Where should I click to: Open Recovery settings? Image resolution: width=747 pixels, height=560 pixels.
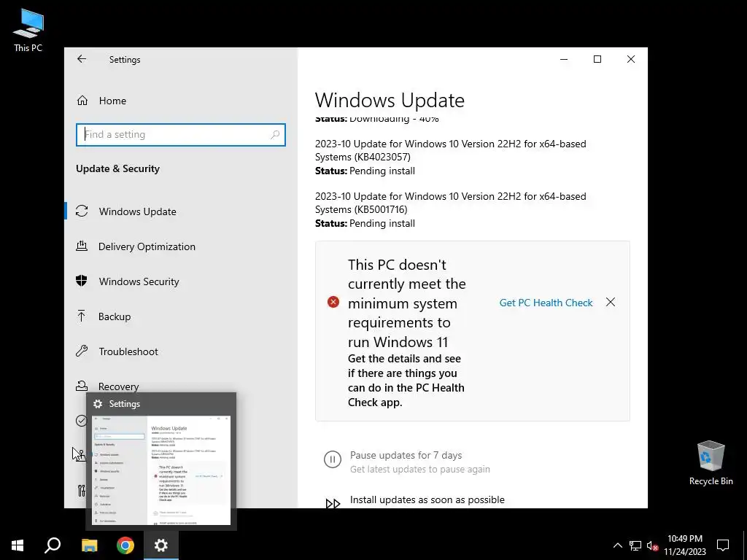119,386
